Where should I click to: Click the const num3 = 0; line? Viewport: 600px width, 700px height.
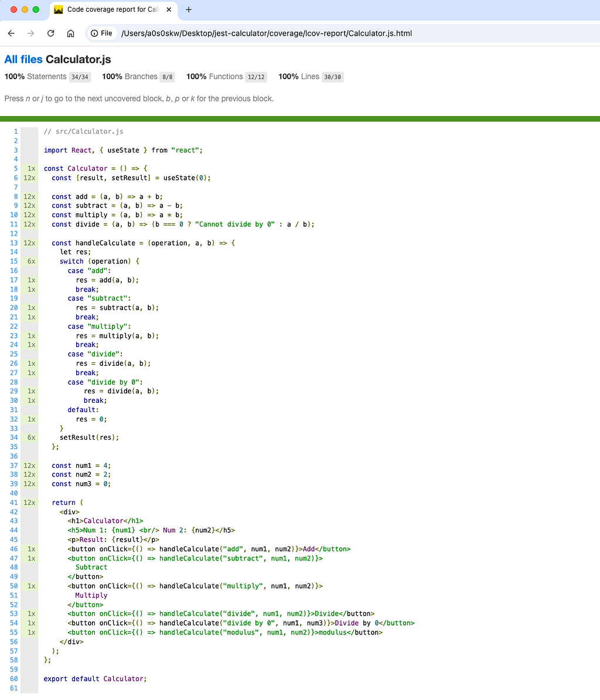pos(81,484)
